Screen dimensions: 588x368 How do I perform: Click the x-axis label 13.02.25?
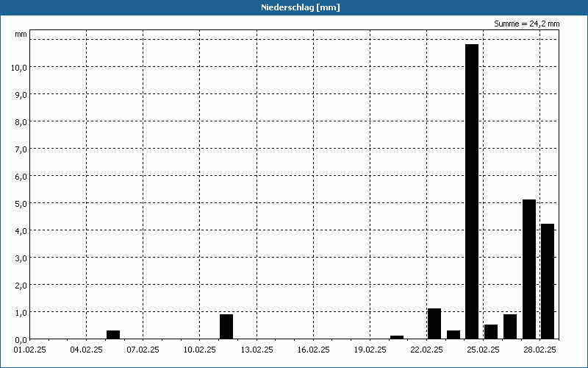pyautogui.click(x=257, y=350)
